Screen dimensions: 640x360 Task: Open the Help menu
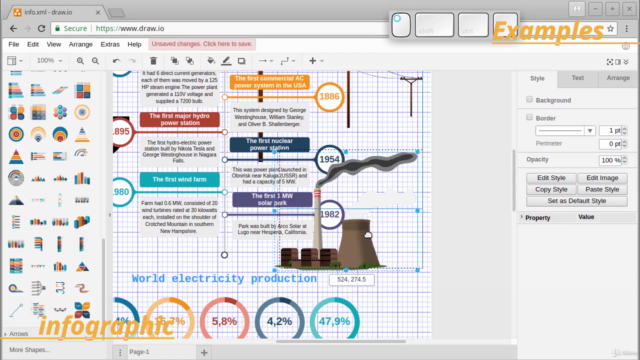(x=134, y=44)
